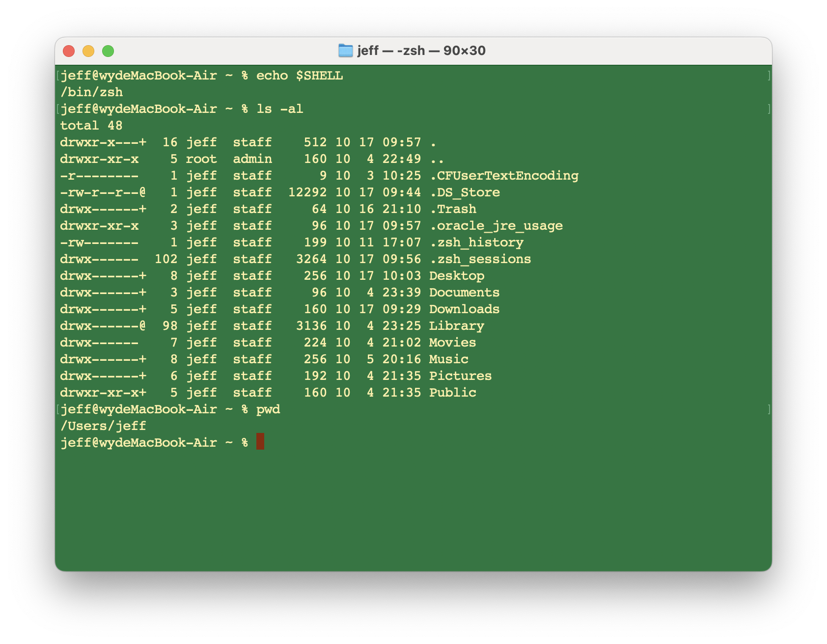Click the time '22:49' in '..' row
Image resolution: width=827 pixels, height=644 pixels.
pyautogui.click(x=402, y=159)
